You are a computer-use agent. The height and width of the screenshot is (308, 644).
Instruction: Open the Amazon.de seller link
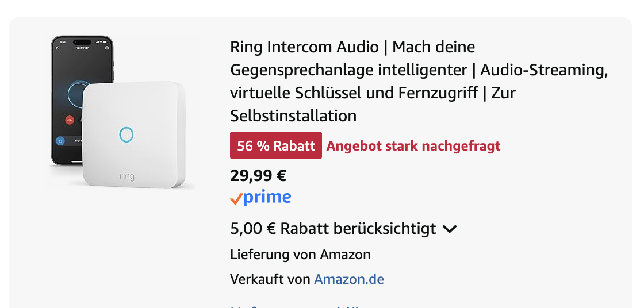coord(348,279)
